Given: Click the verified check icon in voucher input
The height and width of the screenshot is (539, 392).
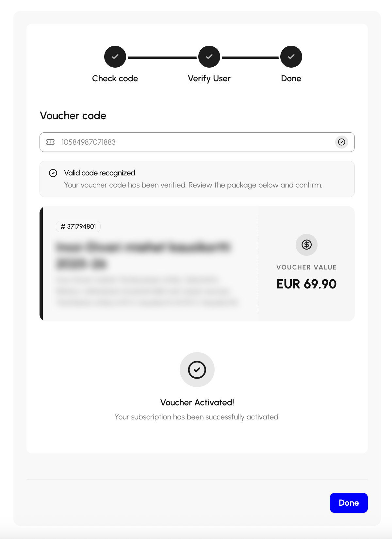Looking at the screenshot, I should pyautogui.click(x=341, y=142).
